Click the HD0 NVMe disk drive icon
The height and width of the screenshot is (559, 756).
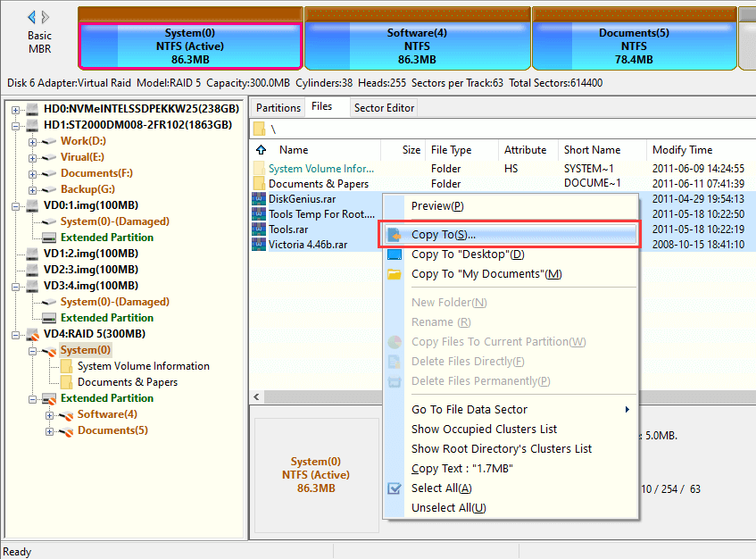click(x=32, y=109)
